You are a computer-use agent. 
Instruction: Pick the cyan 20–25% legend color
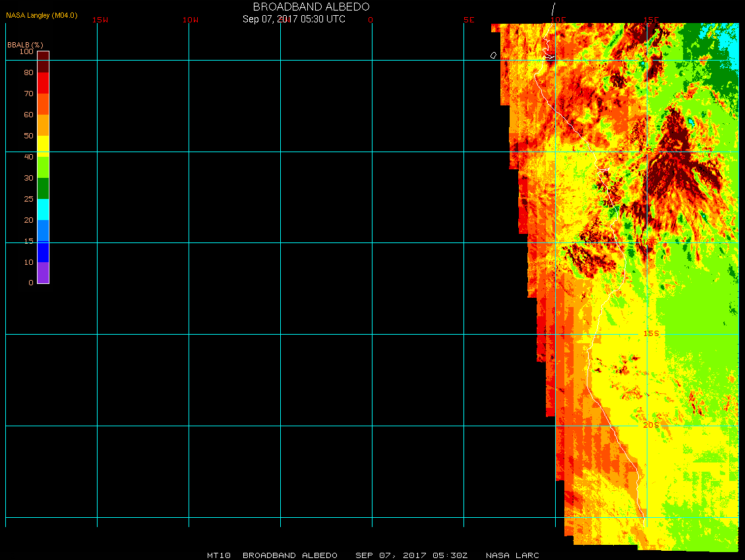[43, 210]
